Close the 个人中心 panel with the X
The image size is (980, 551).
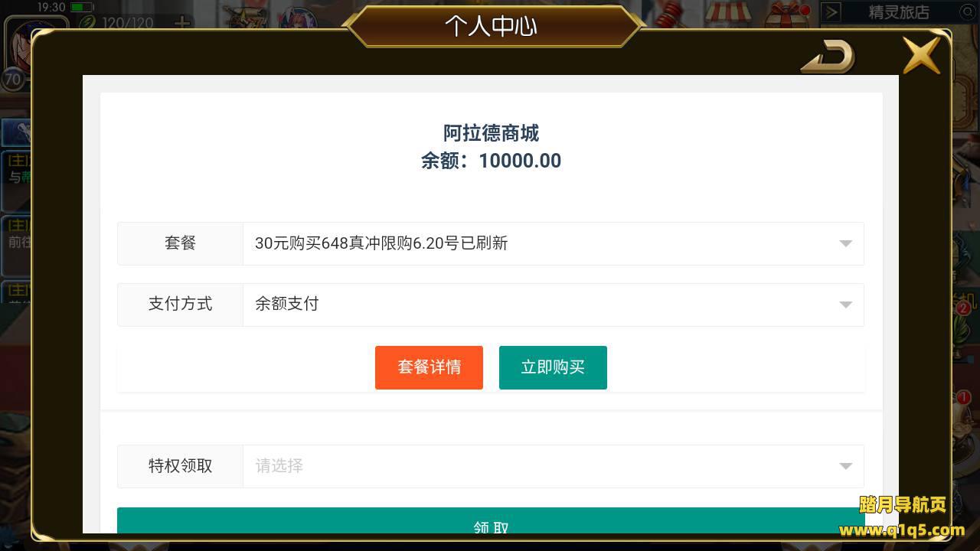click(x=922, y=54)
